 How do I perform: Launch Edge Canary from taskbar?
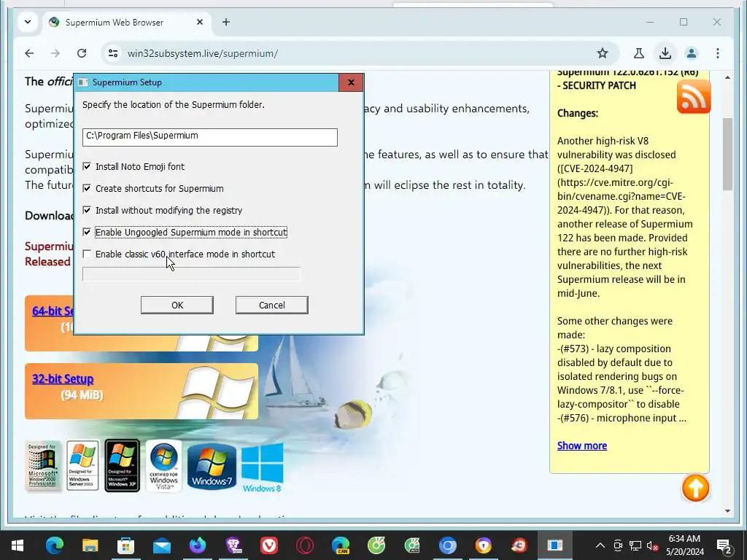pyautogui.click(x=341, y=545)
